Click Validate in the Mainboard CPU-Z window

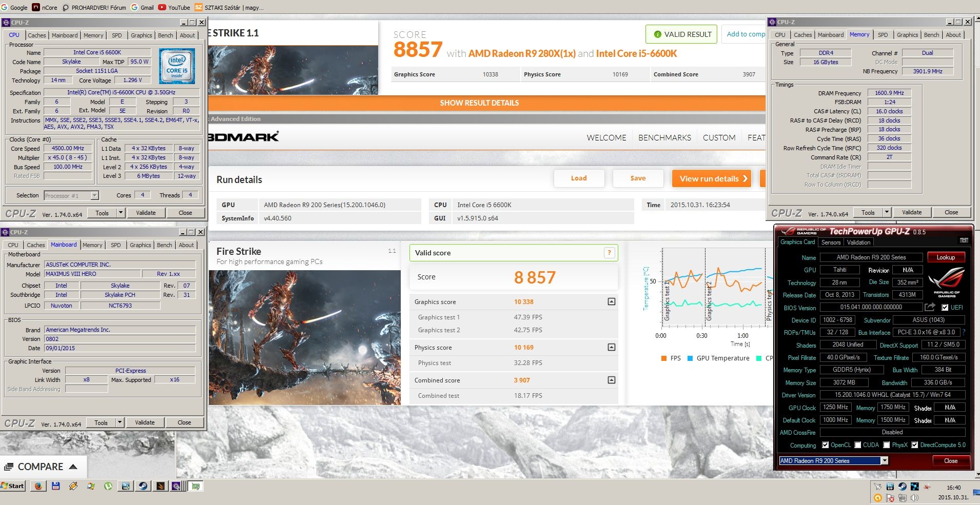(x=145, y=422)
